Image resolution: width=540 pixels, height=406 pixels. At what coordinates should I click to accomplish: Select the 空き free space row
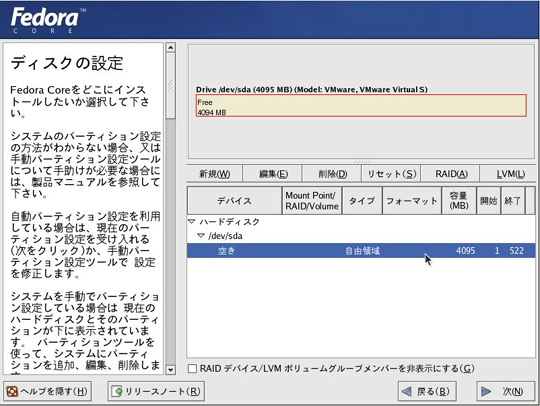click(x=361, y=251)
